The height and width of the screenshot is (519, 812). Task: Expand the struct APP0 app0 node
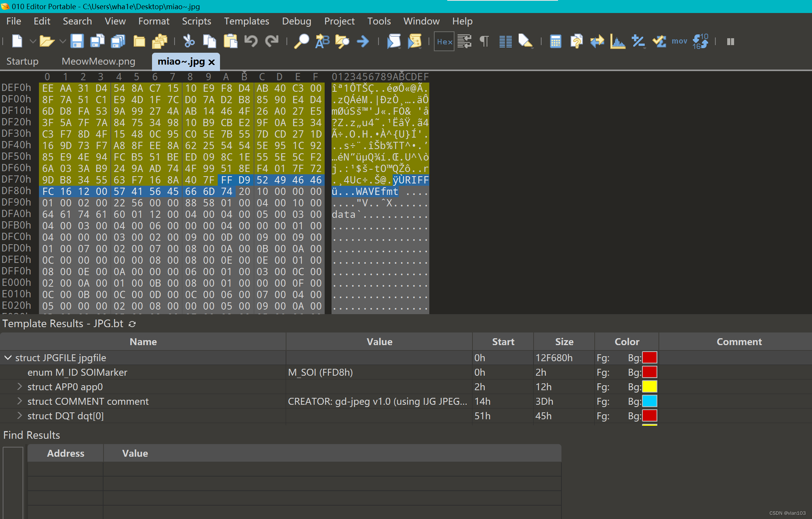19,387
